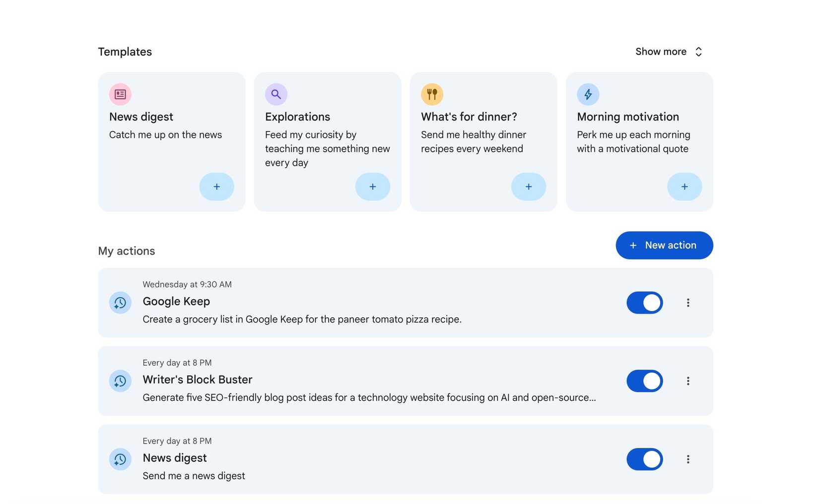
Task: Create a New action
Action: 664,245
